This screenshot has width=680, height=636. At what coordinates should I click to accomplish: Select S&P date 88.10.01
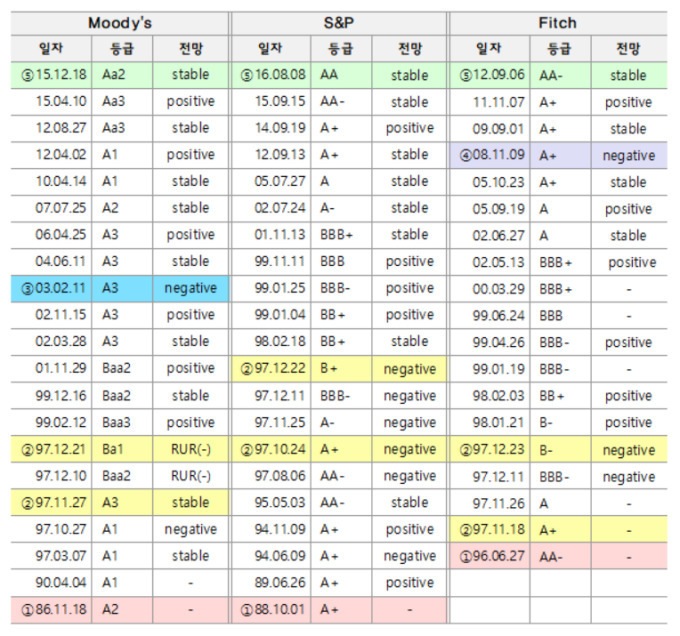point(271,610)
